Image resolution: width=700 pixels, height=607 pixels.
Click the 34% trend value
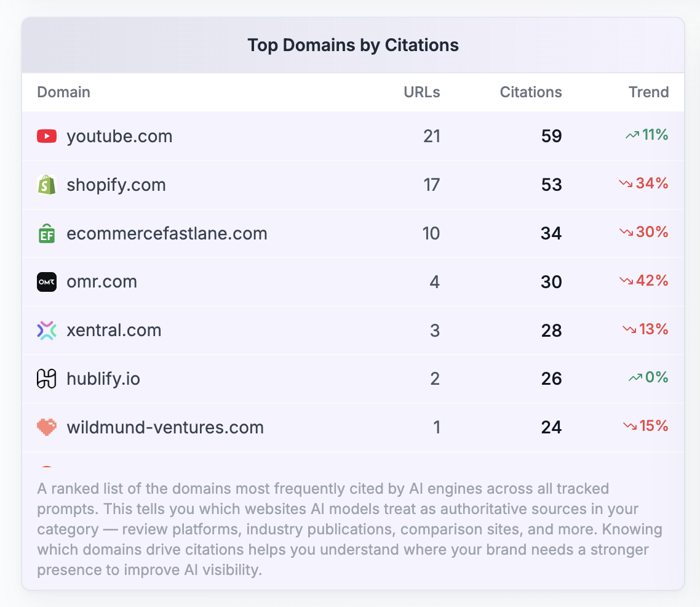pos(652,183)
